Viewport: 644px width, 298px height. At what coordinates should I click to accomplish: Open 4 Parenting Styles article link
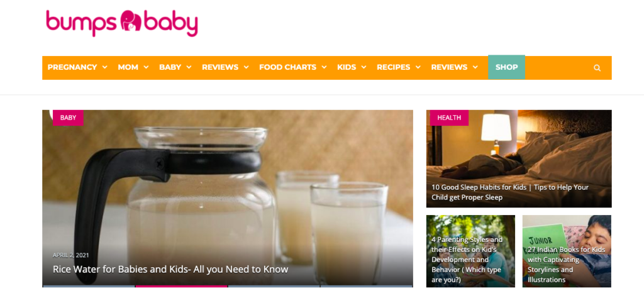click(467, 260)
